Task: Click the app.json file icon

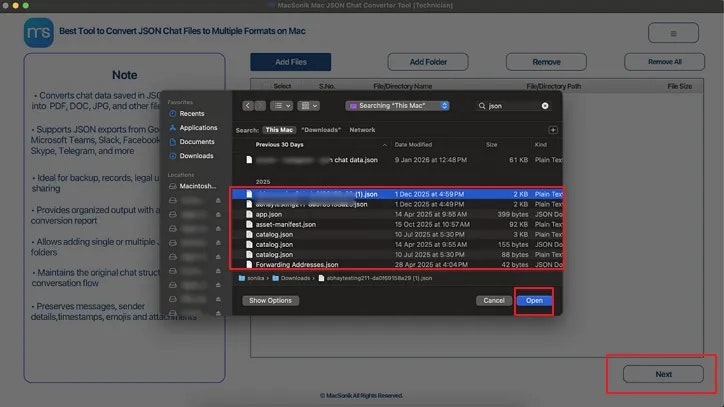Action: pyautogui.click(x=249, y=214)
